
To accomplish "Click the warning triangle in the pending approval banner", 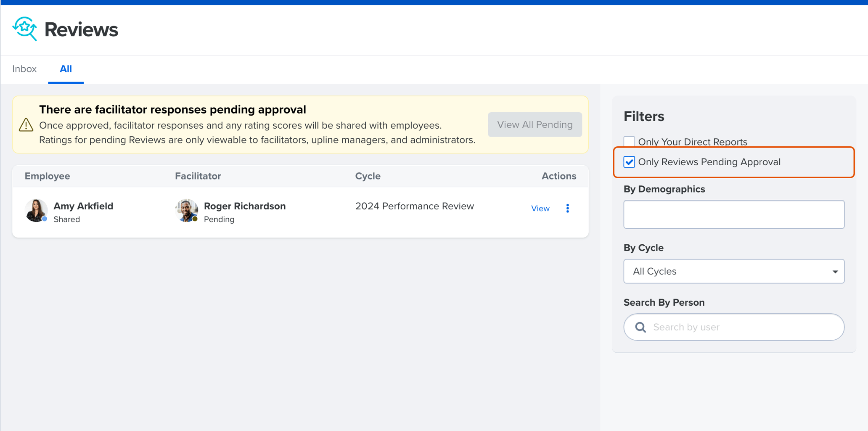I will 26,125.
